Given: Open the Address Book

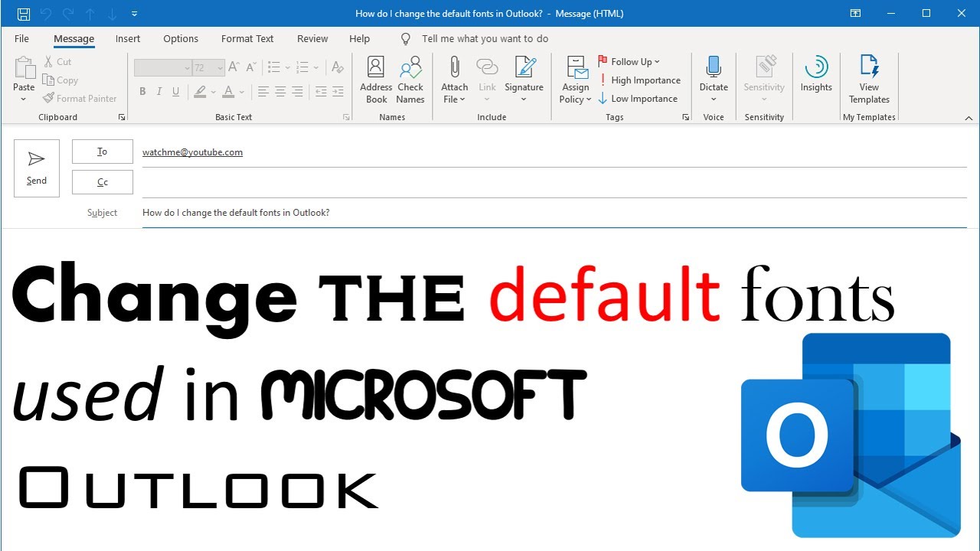Looking at the screenshot, I should [x=376, y=80].
